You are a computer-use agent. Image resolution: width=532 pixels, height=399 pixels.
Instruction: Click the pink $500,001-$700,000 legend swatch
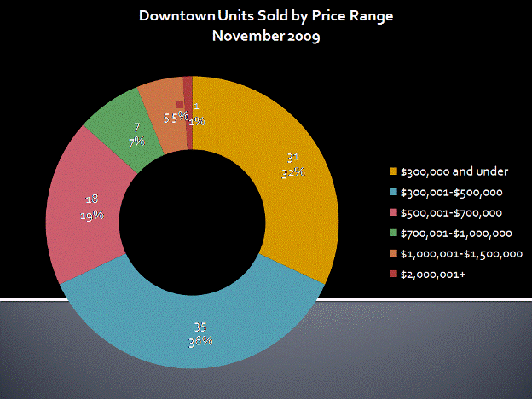coord(393,213)
